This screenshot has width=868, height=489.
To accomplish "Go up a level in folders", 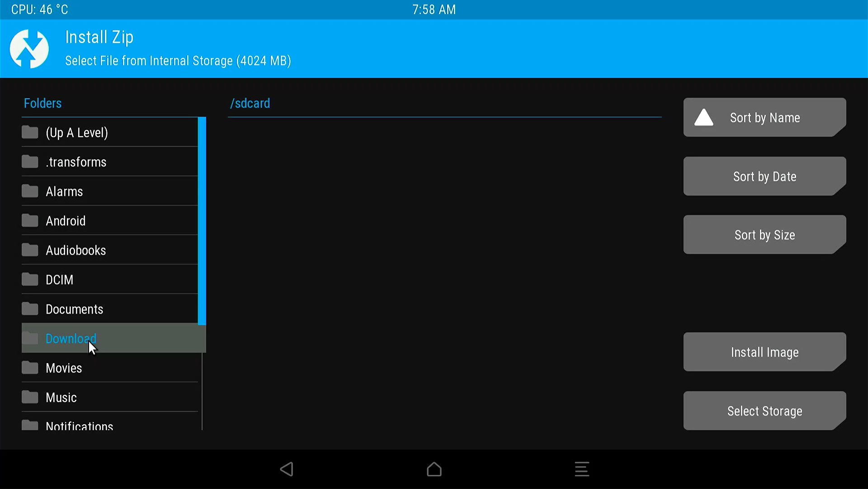I will tap(77, 133).
